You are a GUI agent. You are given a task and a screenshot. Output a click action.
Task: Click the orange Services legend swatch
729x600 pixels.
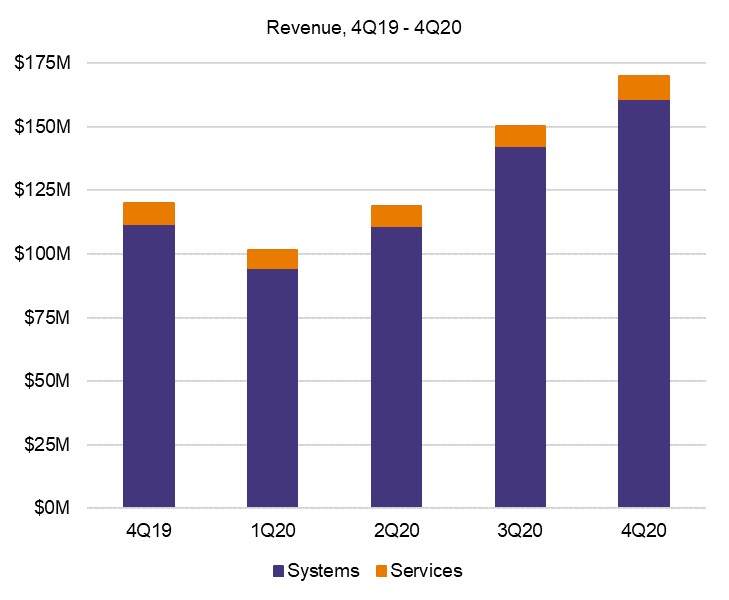coord(380,571)
